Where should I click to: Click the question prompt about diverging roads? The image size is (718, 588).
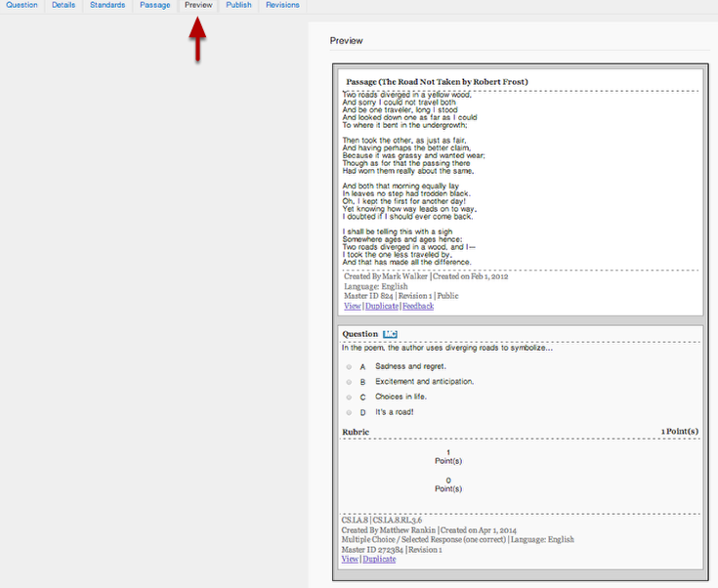tap(447, 348)
